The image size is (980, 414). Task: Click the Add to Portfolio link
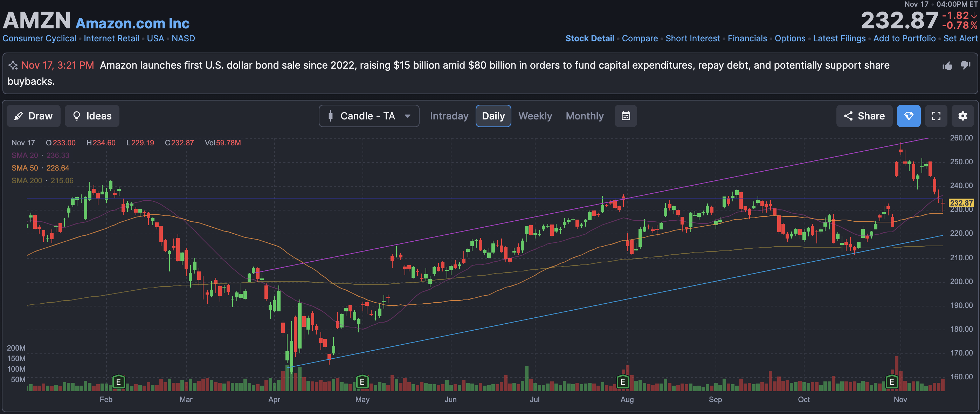[904, 39]
